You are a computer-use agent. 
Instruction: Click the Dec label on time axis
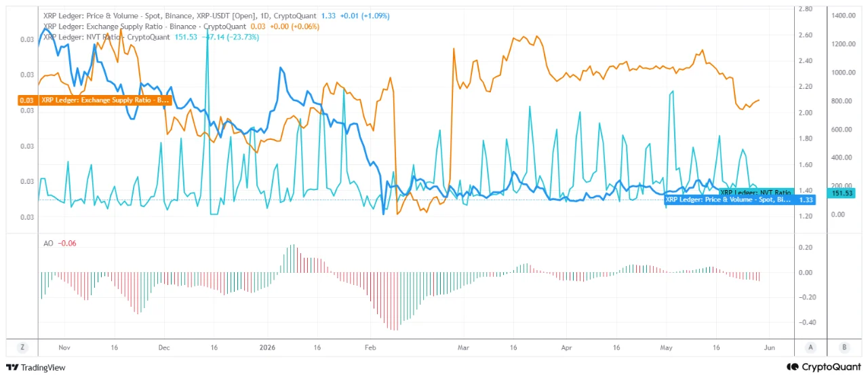pyautogui.click(x=163, y=347)
